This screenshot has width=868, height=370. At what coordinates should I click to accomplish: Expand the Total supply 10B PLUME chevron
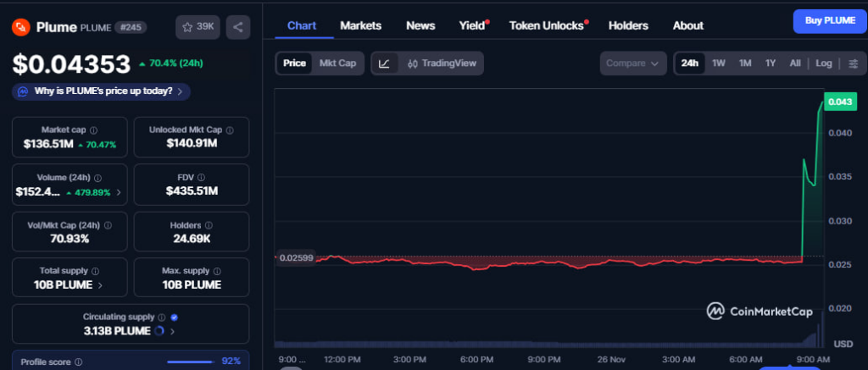tap(100, 285)
